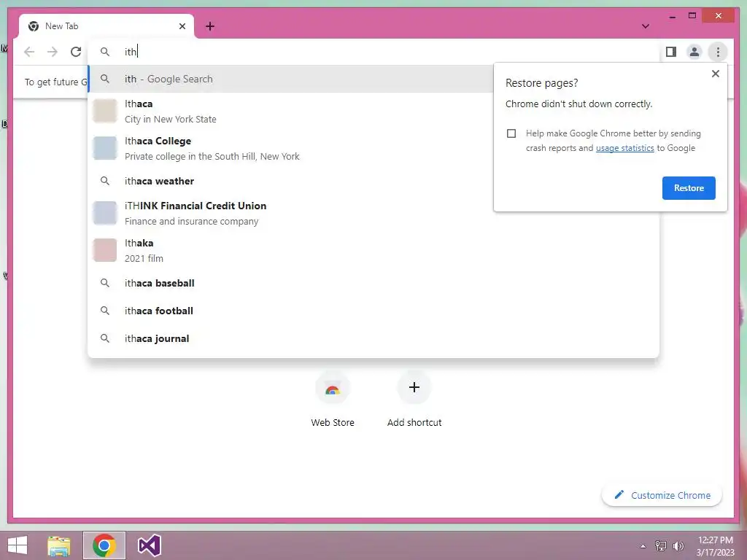The height and width of the screenshot is (560, 747).
Task: Click the address bar text field
Action: click(374, 52)
